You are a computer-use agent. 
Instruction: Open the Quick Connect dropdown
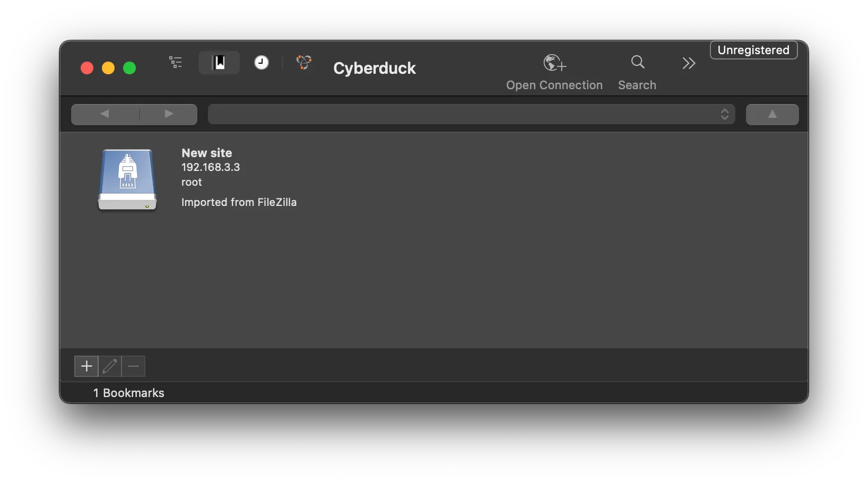725,114
